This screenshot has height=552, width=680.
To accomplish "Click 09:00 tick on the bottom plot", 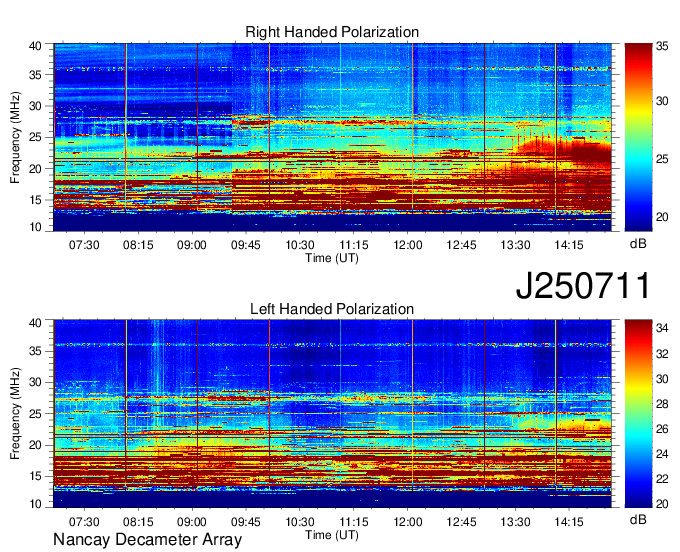I will [192, 522].
